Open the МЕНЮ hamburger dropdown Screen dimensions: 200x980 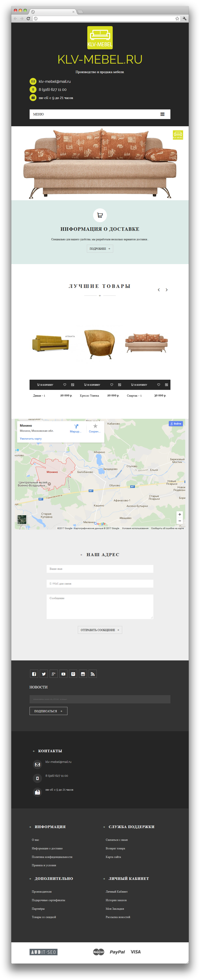pyautogui.click(x=162, y=114)
